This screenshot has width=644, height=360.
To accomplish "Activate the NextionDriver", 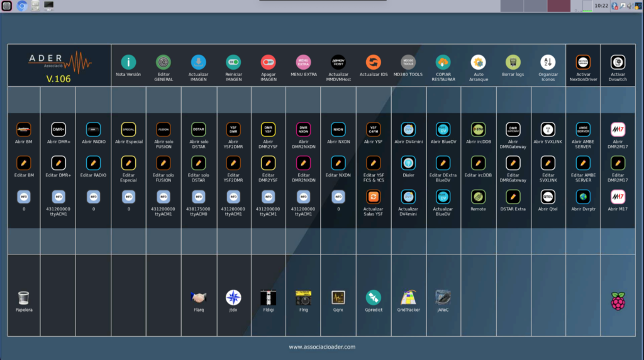I will coord(583,62).
